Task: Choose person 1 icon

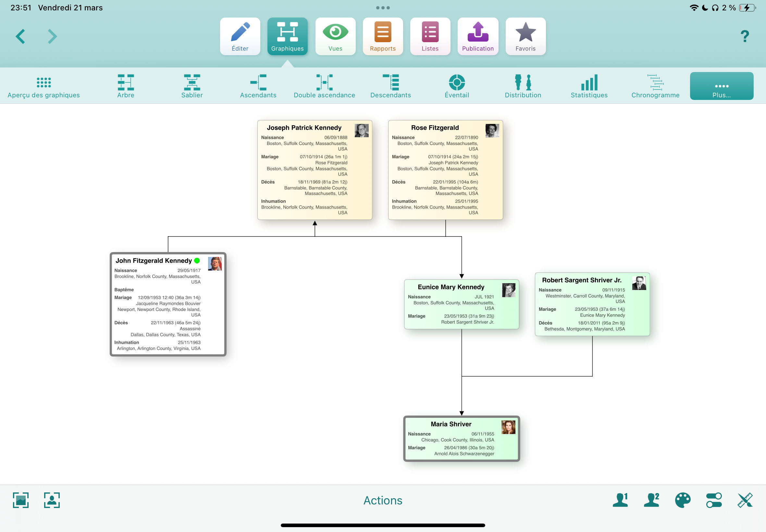Action: [x=621, y=500]
